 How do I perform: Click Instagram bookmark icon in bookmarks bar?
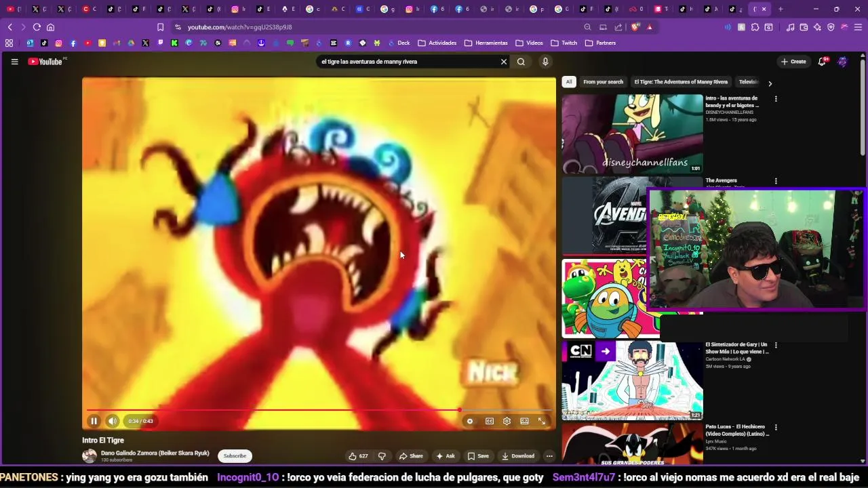(x=59, y=43)
